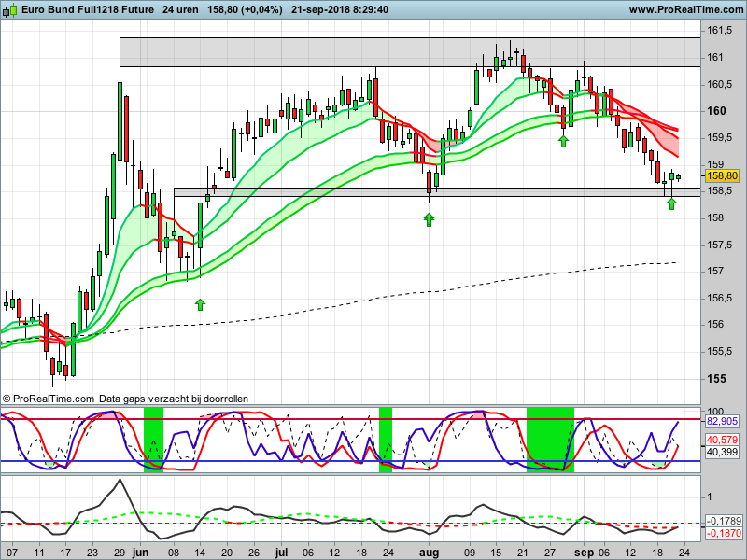747x560 pixels.
Task: Click the green arrow under the late-August dip
Action: pyautogui.click(x=563, y=141)
